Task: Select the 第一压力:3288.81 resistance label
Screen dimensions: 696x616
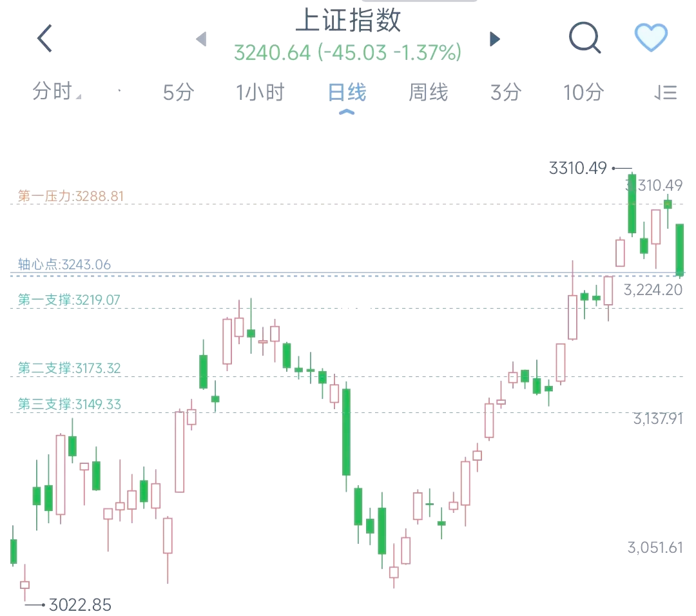Action: pos(71,195)
